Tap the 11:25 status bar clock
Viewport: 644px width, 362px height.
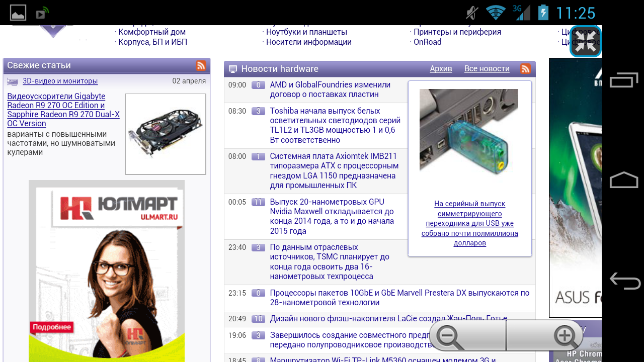pyautogui.click(x=576, y=13)
